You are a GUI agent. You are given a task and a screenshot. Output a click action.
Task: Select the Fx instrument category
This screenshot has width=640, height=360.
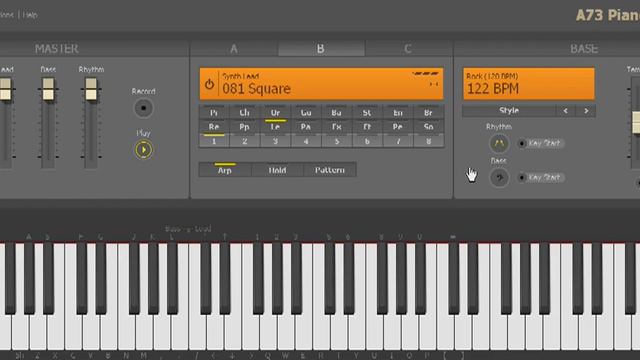pyautogui.click(x=336, y=127)
